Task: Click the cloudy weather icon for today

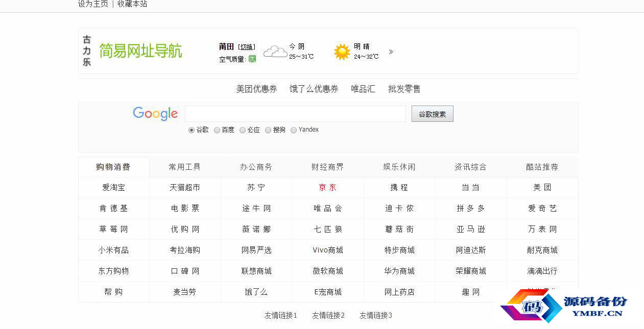Action: pos(275,52)
